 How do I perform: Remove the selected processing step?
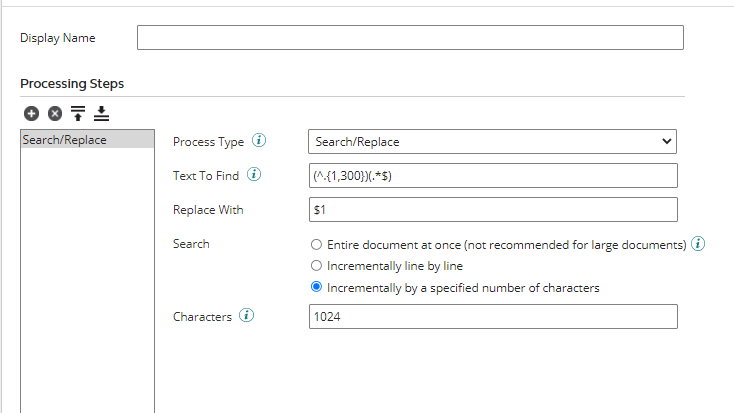pyautogui.click(x=54, y=114)
